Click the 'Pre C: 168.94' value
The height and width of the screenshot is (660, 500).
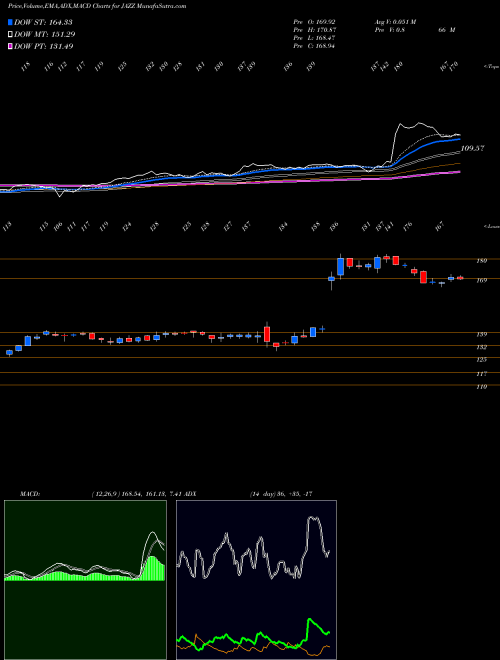[x=314, y=46]
